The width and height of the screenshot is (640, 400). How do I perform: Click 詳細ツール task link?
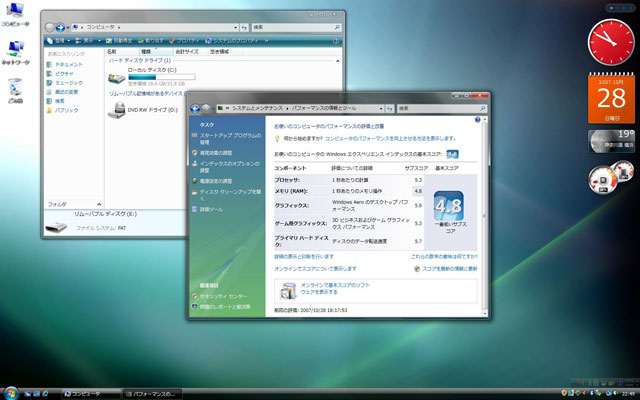pos(211,209)
